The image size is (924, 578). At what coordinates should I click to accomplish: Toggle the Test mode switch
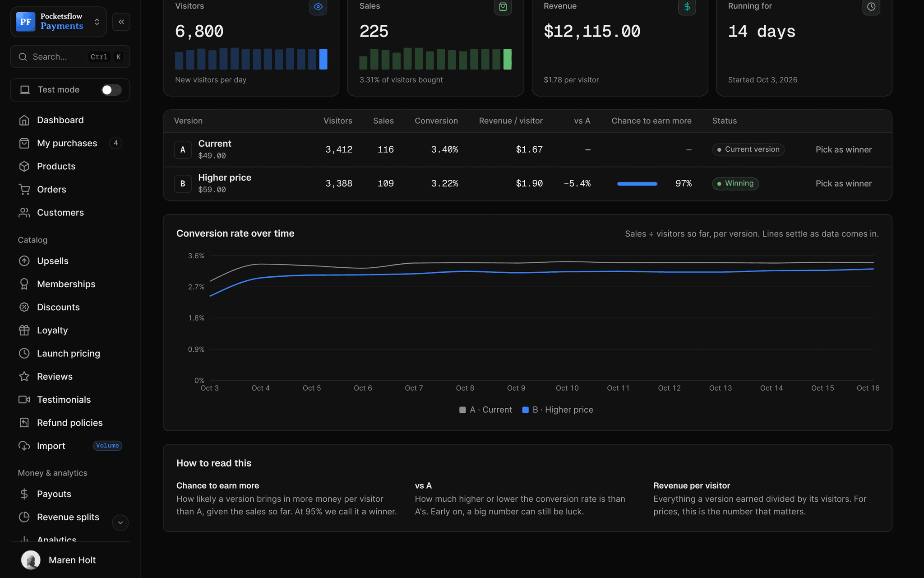coord(111,90)
